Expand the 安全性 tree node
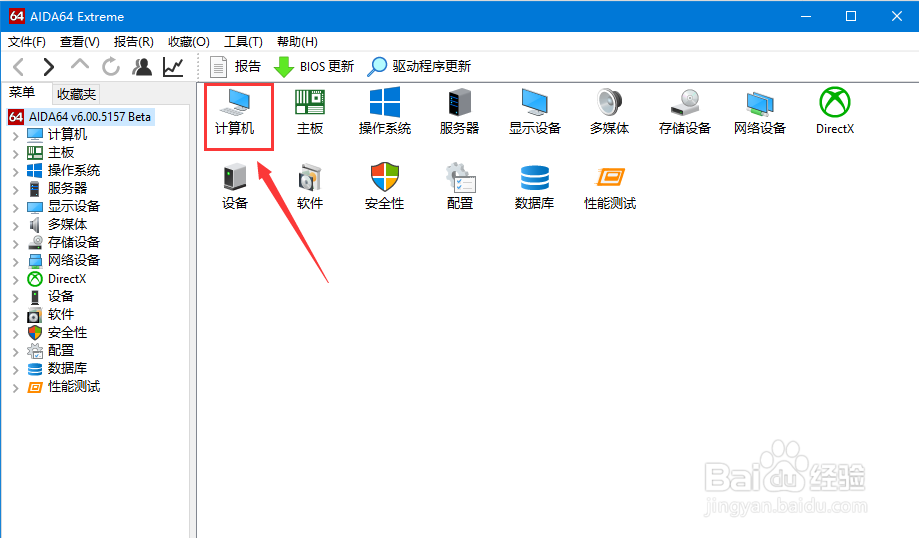The height and width of the screenshot is (538, 919). (15, 333)
